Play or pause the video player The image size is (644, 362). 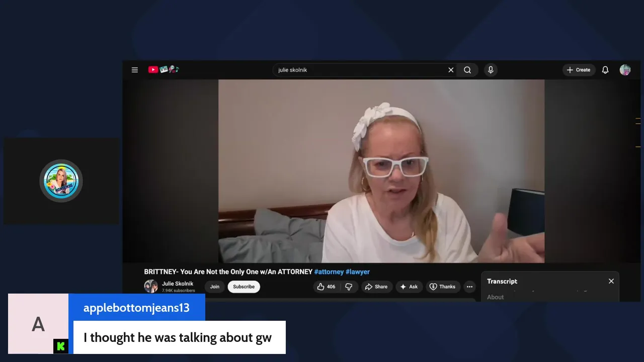point(381,171)
